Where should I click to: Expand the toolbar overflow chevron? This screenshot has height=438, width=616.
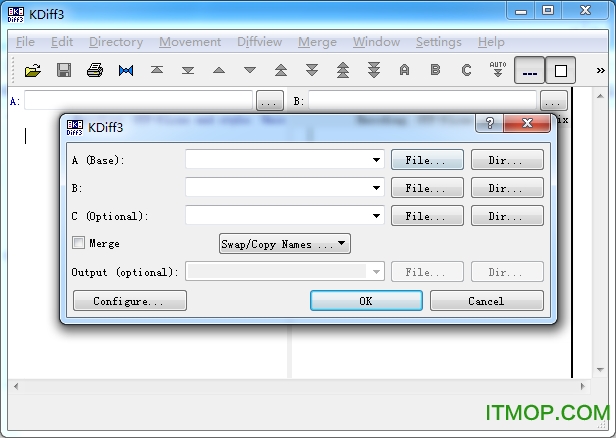click(x=600, y=71)
